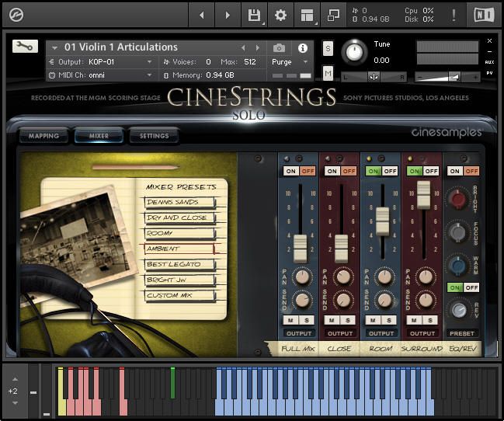
Task: Click the Full Mix pan knob
Action: (x=302, y=277)
